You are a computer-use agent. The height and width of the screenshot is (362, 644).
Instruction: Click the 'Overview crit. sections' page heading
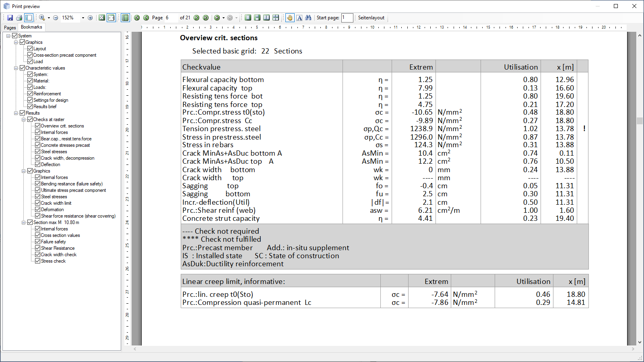219,38
